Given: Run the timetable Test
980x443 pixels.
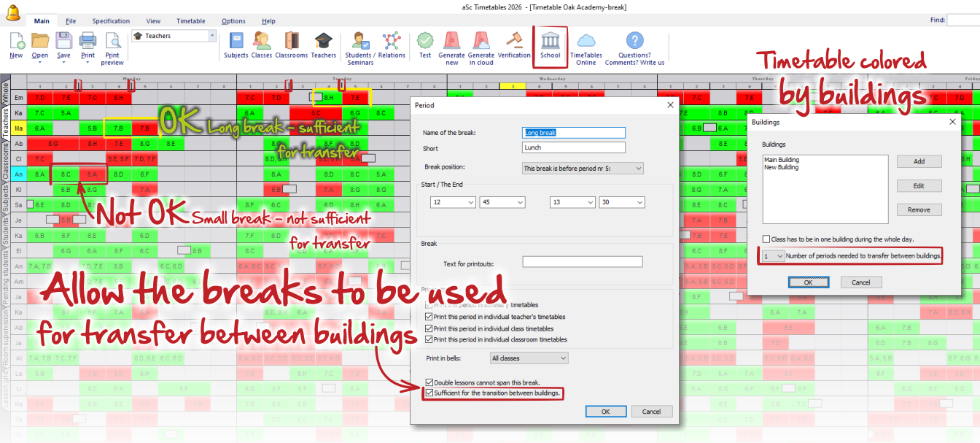Looking at the screenshot, I should click(425, 45).
